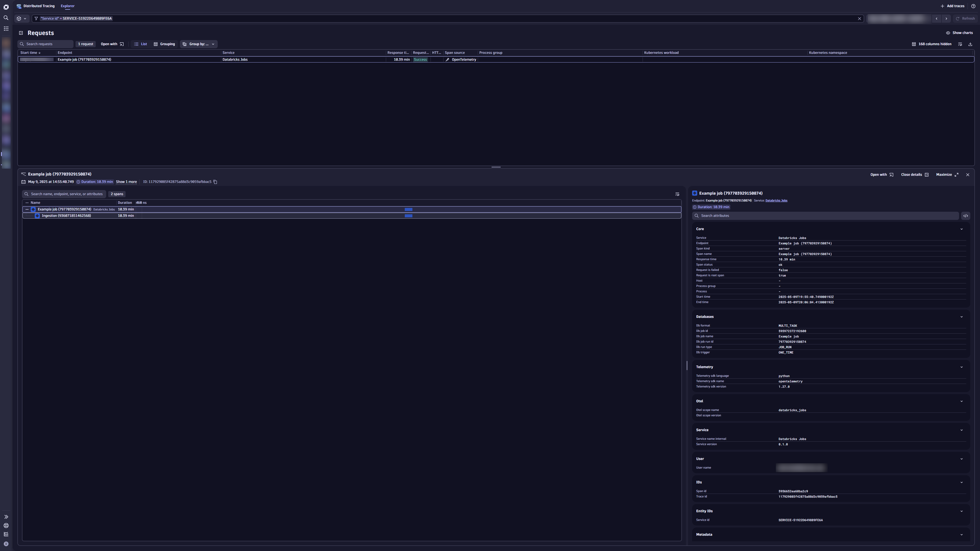Click the Python icon of Ingestion span
980x551 pixels.
coord(37,216)
